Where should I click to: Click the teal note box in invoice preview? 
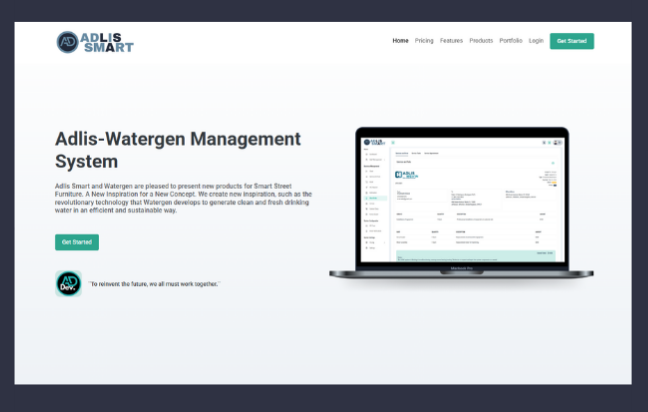(475, 257)
